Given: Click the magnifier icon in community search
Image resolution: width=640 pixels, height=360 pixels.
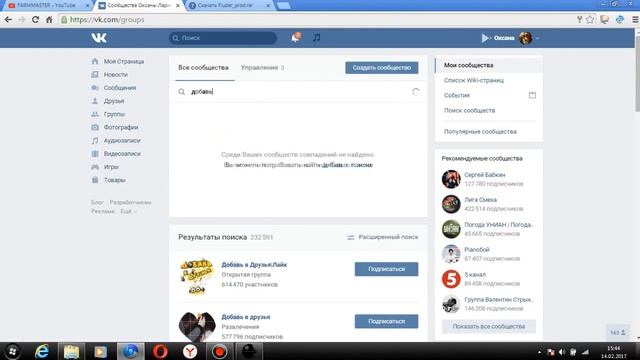Looking at the screenshot, I should click(x=182, y=92).
